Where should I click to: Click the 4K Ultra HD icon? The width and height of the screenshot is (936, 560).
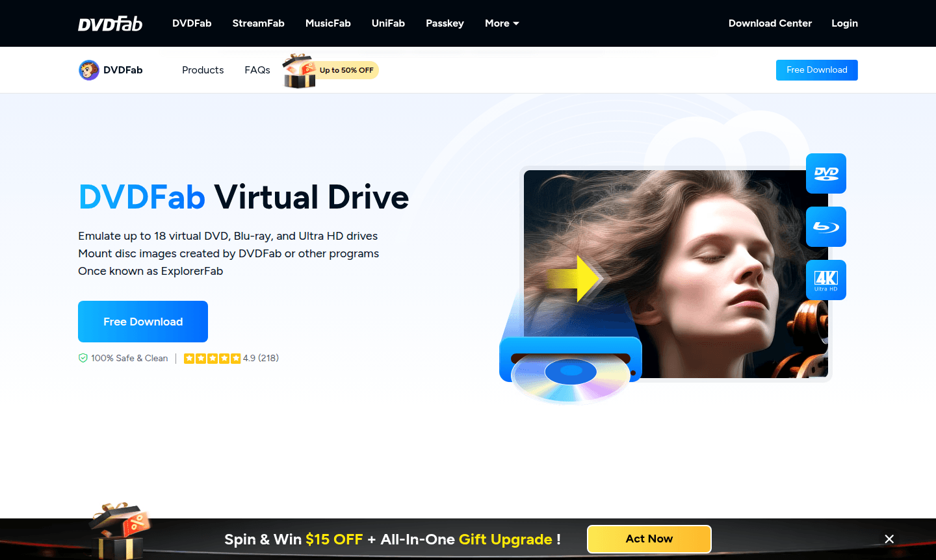click(825, 280)
